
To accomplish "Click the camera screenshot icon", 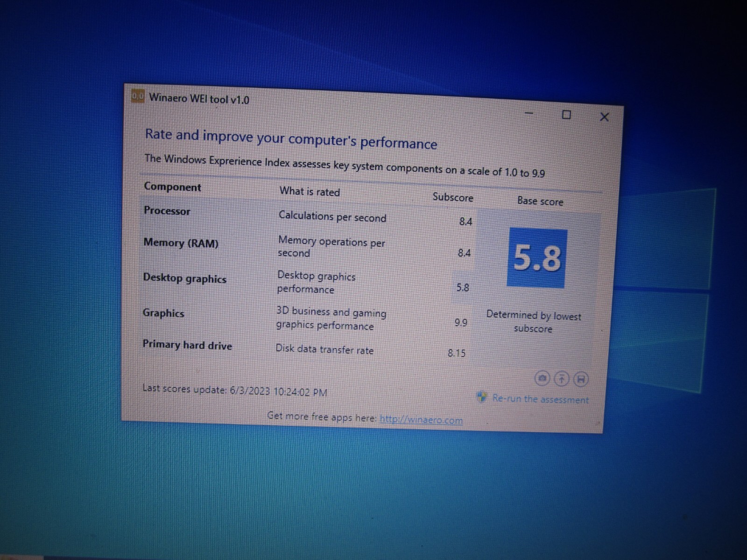I will click(x=542, y=378).
